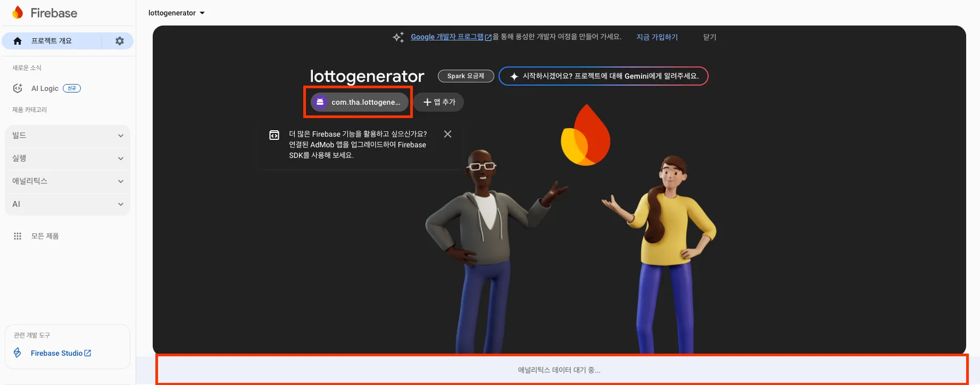Click the plus icon in 앱 추가

click(427, 102)
